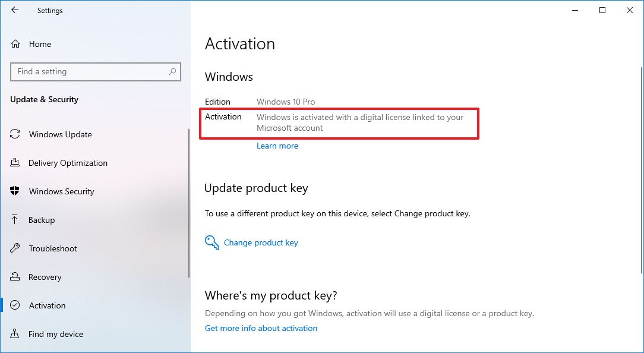The width and height of the screenshot is (644, 353).
Task: Click the Home house icon
Action: tap(15, 44)
